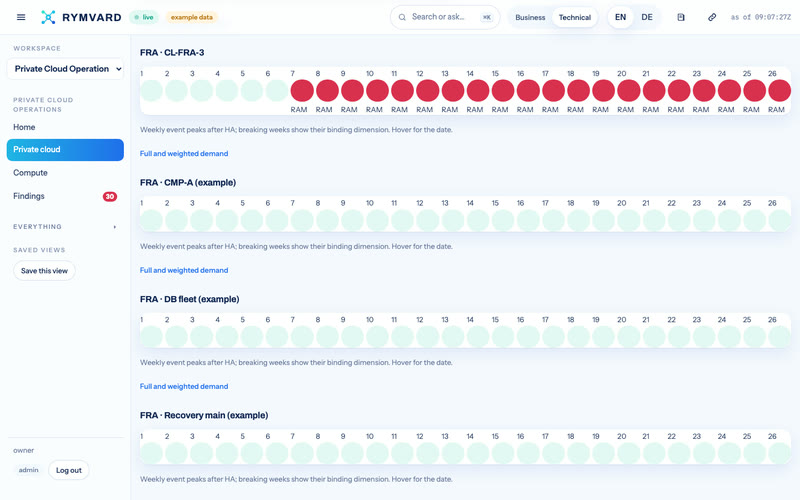Open Full and weighted demand under CL-FRA-3

[x=184, y=154]
